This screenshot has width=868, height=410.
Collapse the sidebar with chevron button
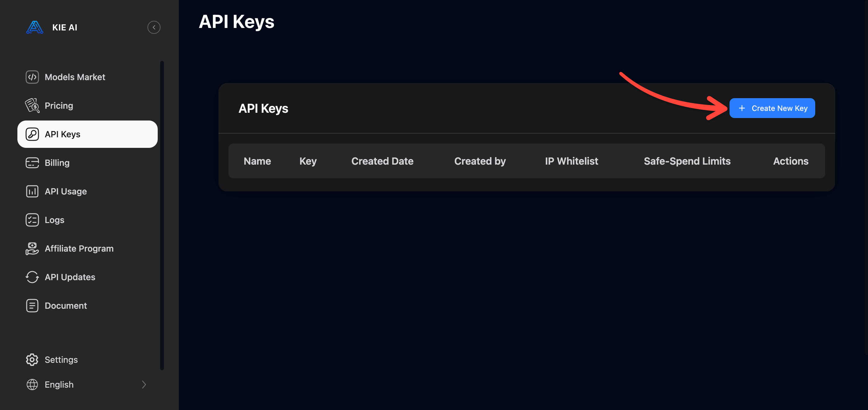point(154,27)
